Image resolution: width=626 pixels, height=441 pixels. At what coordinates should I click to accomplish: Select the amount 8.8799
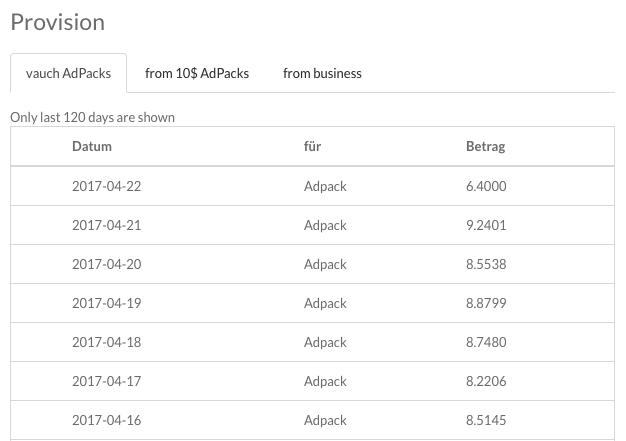[x=486, y=303]
